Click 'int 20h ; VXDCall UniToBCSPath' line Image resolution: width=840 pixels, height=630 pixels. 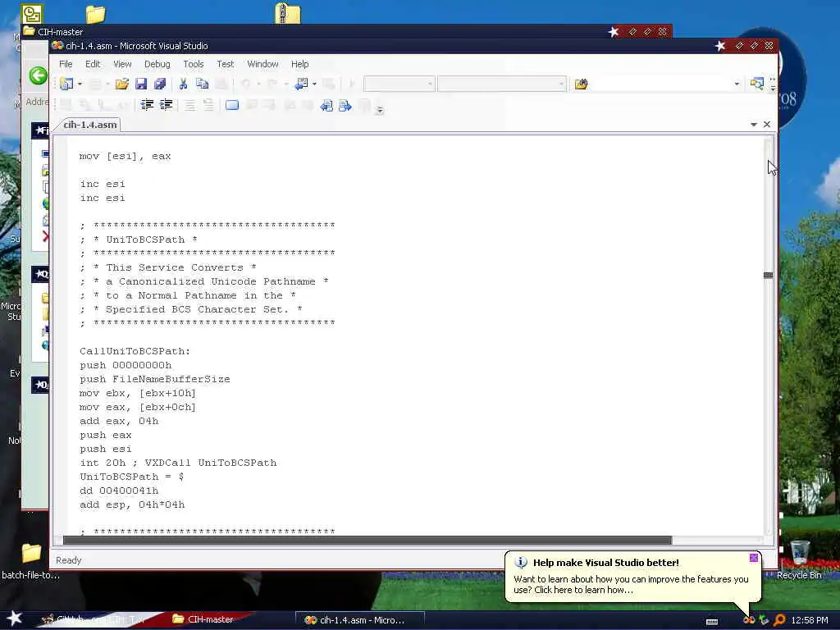(x=178, y=463)
